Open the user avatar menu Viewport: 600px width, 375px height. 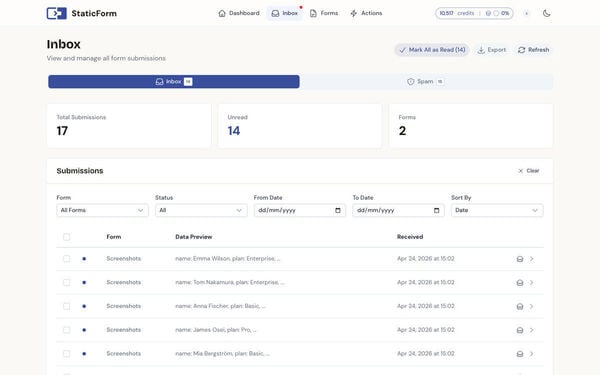[527, 13]
